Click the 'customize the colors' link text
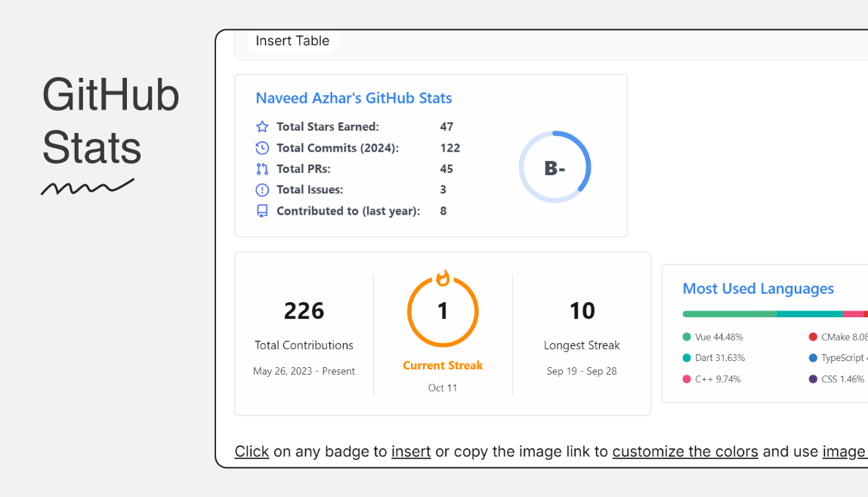The width and height of the screenshot is (868, 497). click(x=685, y=452)
